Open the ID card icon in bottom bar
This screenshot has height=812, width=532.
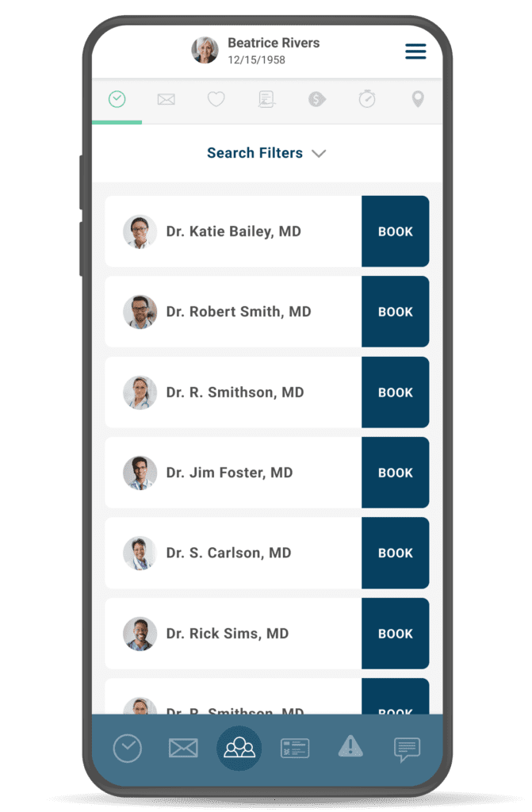click(295, 749)
